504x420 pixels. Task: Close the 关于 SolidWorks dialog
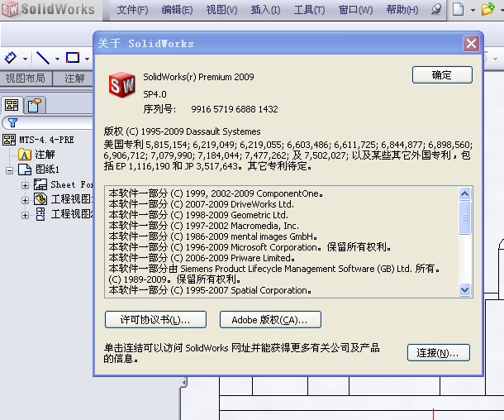tap(471, 43)
